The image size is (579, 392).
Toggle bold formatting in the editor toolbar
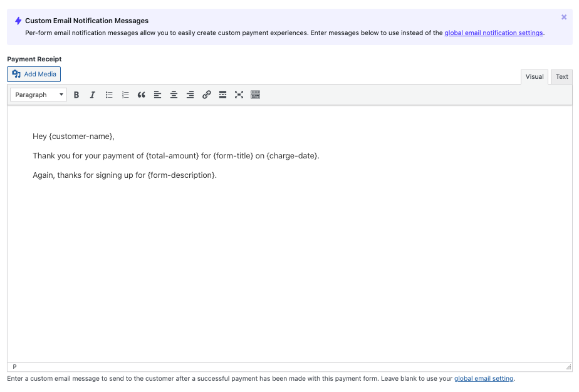click(76, 95)
